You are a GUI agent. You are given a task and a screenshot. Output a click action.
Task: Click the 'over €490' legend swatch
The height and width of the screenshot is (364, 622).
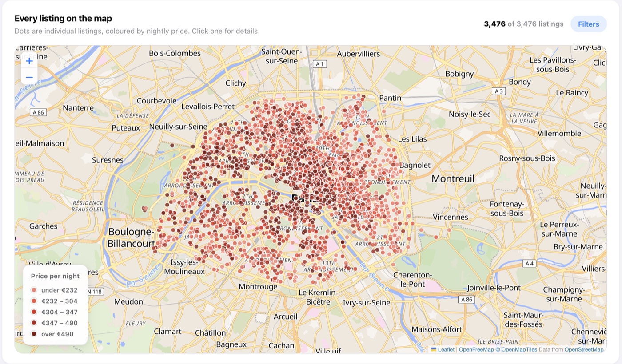tap(34, 334)
